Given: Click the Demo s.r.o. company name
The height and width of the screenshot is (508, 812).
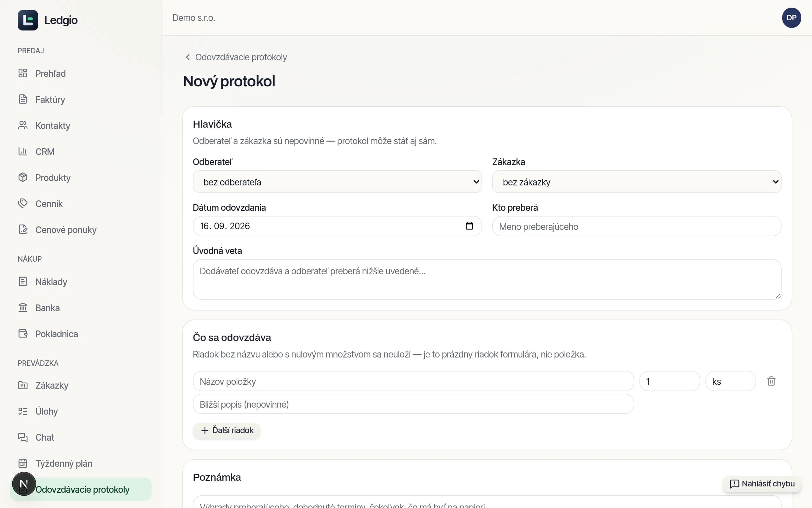Looking at the screenshot, I should (193, 18).
